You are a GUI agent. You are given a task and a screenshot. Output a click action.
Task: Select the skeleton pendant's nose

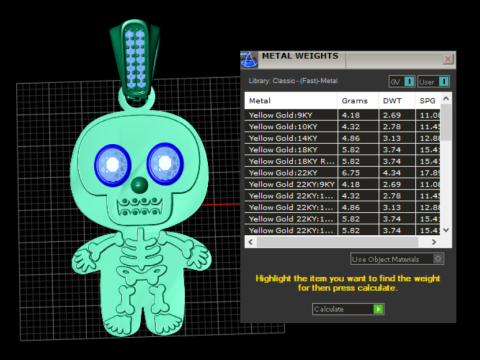tap(139, 185)
